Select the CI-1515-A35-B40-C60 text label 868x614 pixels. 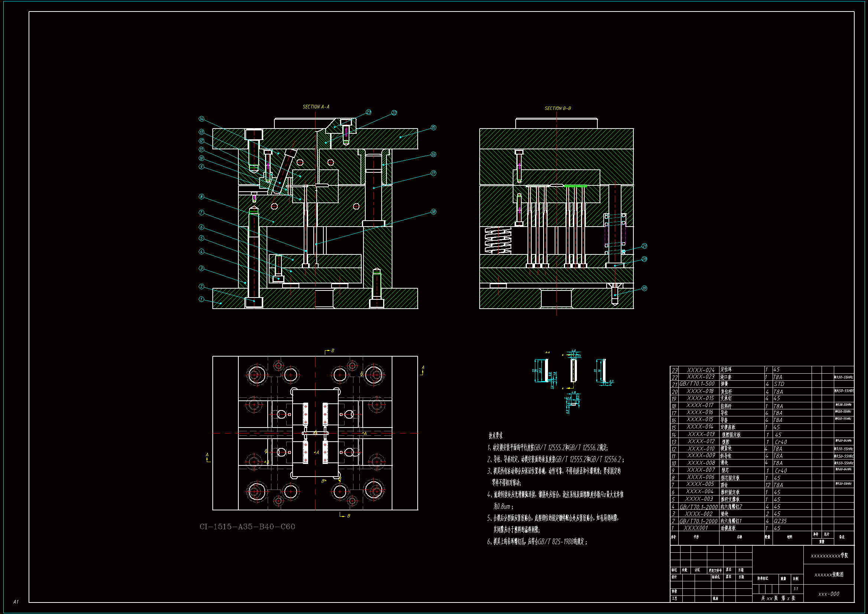[x=247, y=527]
